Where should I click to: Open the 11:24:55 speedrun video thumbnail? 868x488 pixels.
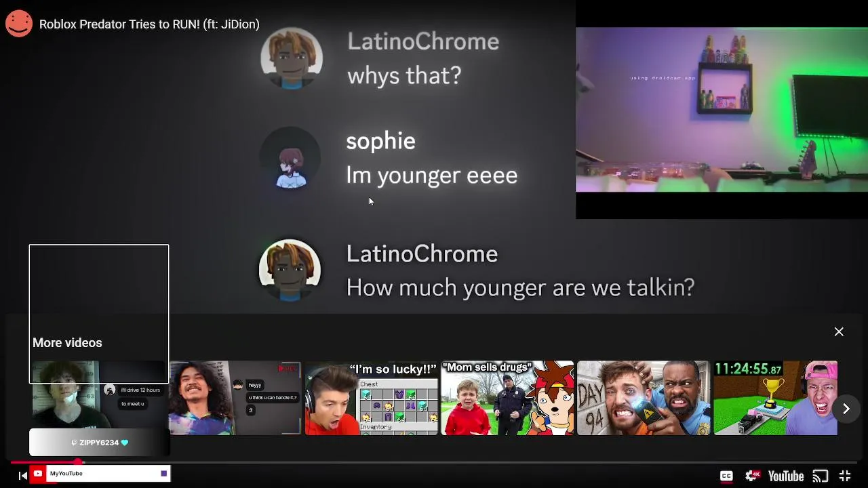pos(775,398)
